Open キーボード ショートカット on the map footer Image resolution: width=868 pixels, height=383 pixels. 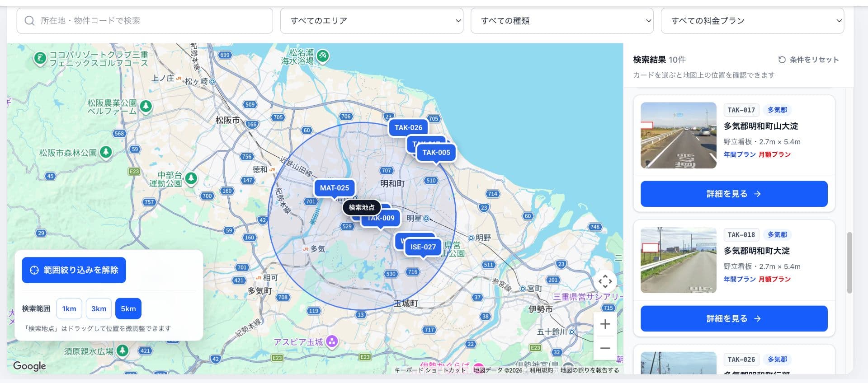430,370
